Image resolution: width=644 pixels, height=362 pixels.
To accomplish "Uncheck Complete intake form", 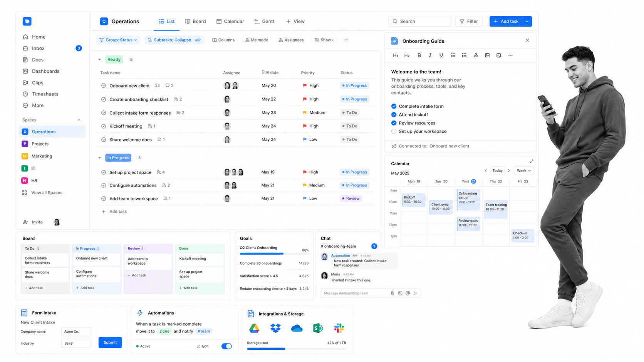I will coord(394,106).
